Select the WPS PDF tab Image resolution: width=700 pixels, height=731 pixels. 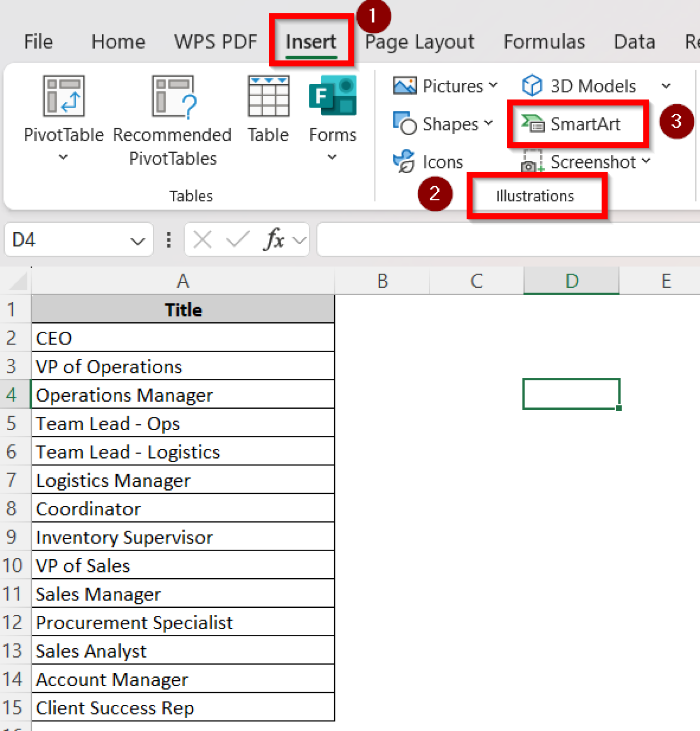click(x=215, y=42)
